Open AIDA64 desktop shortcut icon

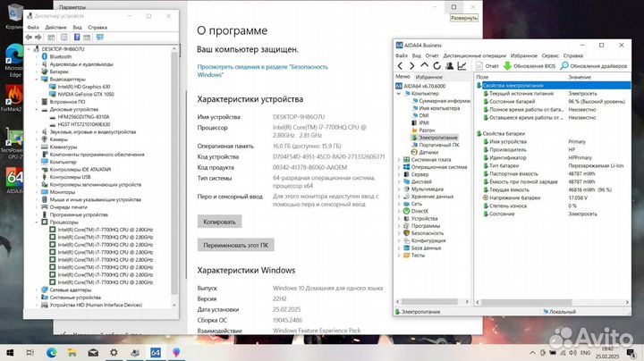coord(14,180)
